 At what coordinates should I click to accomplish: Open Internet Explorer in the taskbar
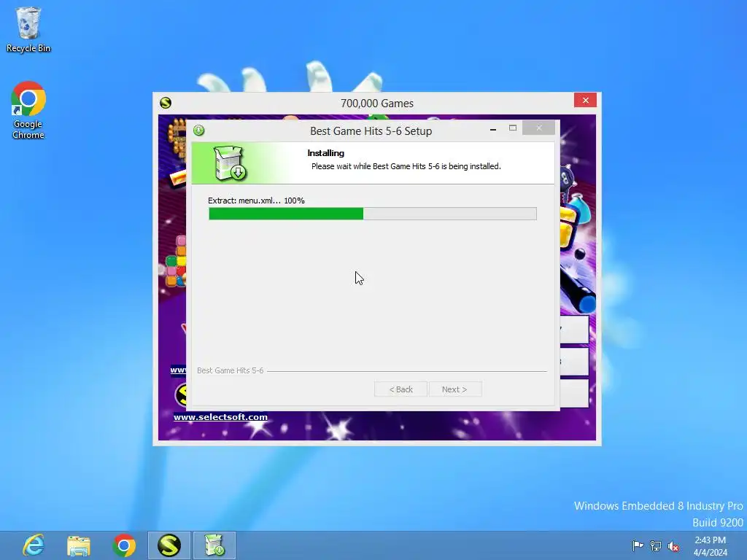point(34,545)
